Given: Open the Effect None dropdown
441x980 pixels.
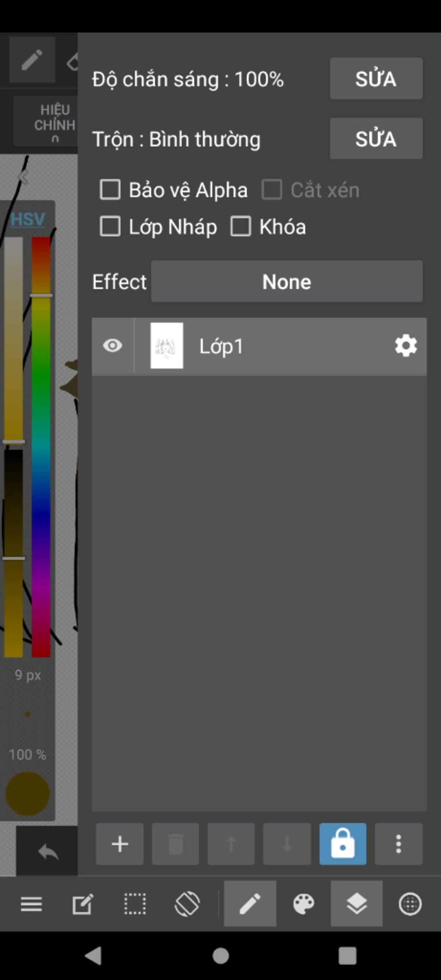Looking at the screenshot, I should coord(287,282).
